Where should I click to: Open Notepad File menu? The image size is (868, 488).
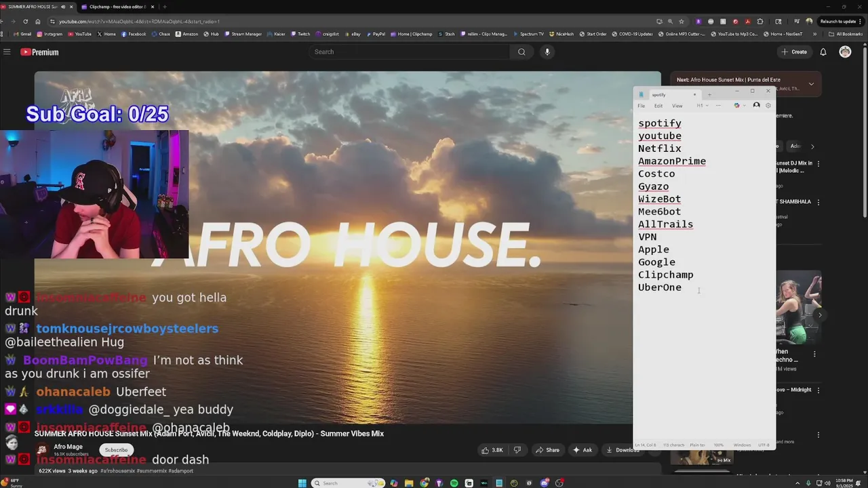point(642,106)
